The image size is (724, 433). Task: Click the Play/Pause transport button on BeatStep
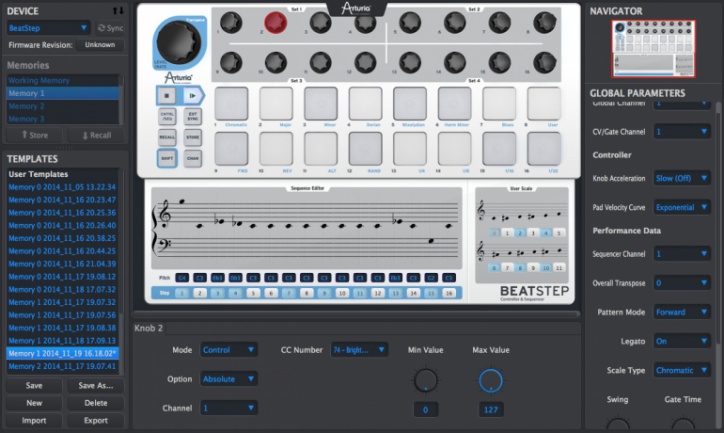click(x=192, y=96)
